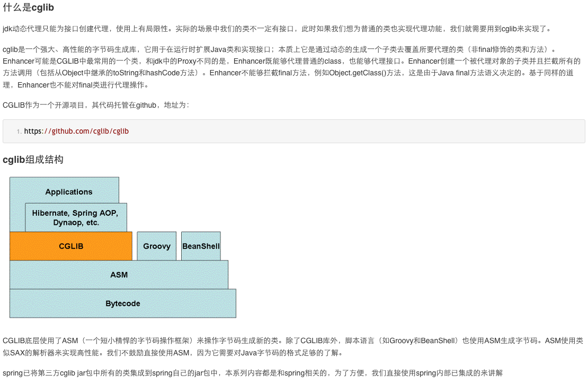Click the orange CGLIB block
This screenshot has width=588, height=384.
point(70,246)
